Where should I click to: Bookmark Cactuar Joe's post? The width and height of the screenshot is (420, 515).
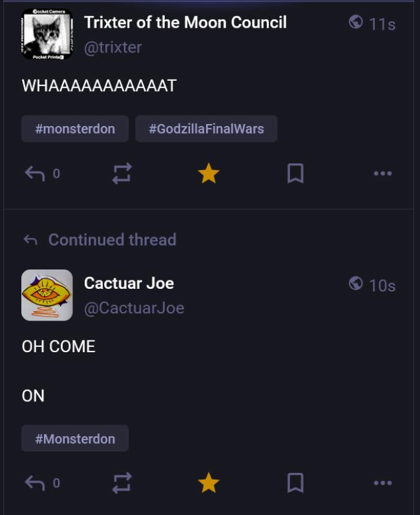tap(295, 483)
